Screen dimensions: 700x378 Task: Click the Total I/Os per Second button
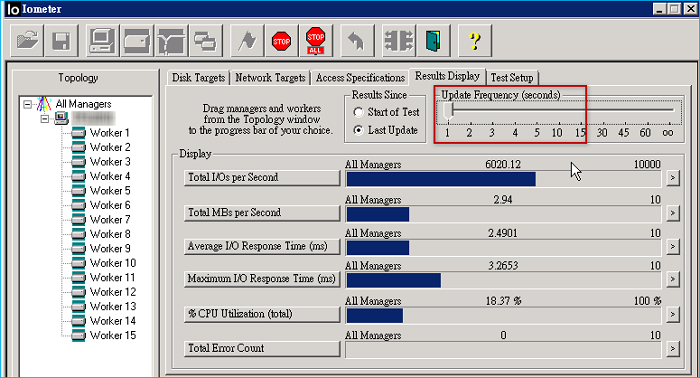[262, 178]
